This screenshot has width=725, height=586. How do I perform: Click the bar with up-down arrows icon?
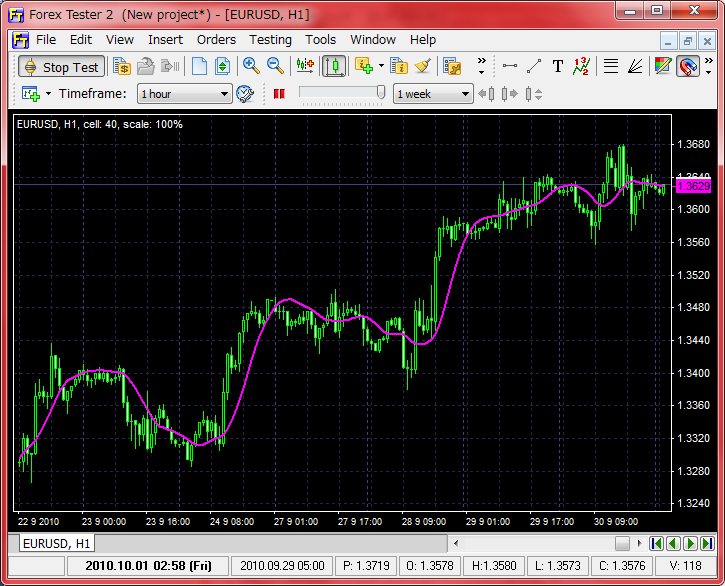tap(534, 94)
